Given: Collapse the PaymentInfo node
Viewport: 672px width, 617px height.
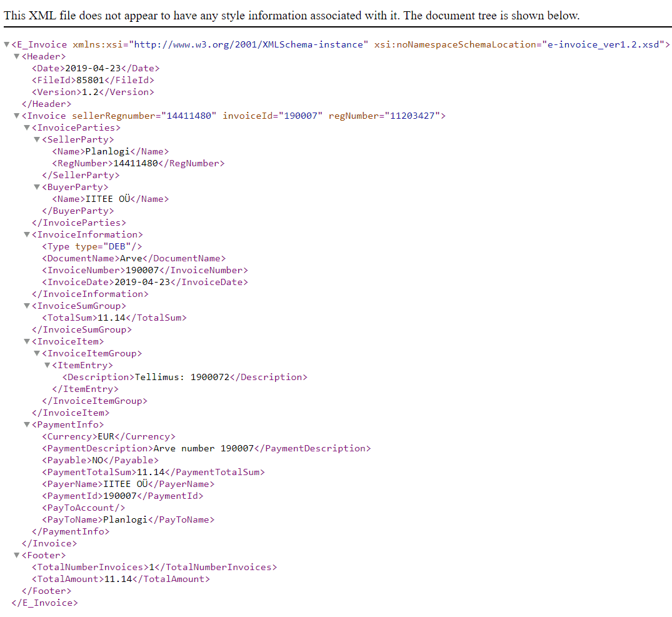Looking at the screenshot, I should (x=27, y=424).
